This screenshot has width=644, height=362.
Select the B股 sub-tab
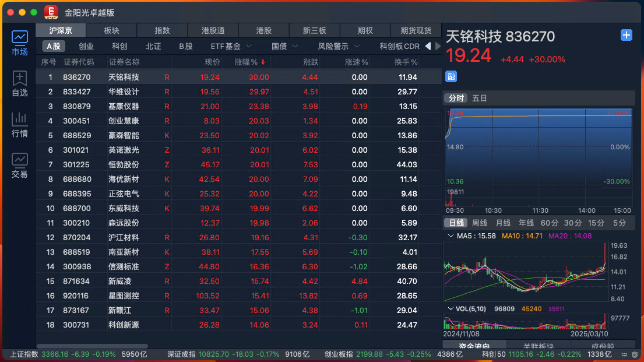pos(186,47)
